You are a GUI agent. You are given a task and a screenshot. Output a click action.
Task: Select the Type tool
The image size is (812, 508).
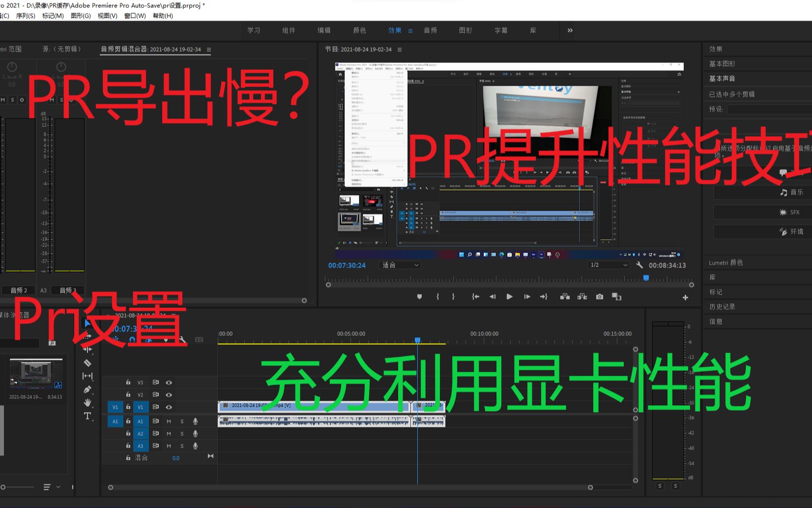87,416
